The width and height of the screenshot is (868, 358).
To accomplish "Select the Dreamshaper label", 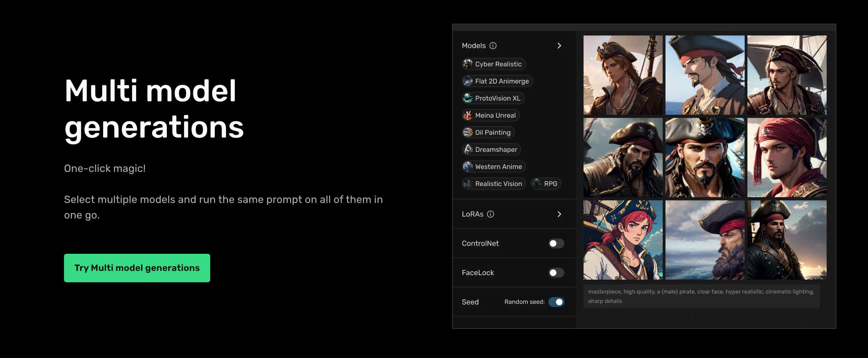I will (496, 150).
